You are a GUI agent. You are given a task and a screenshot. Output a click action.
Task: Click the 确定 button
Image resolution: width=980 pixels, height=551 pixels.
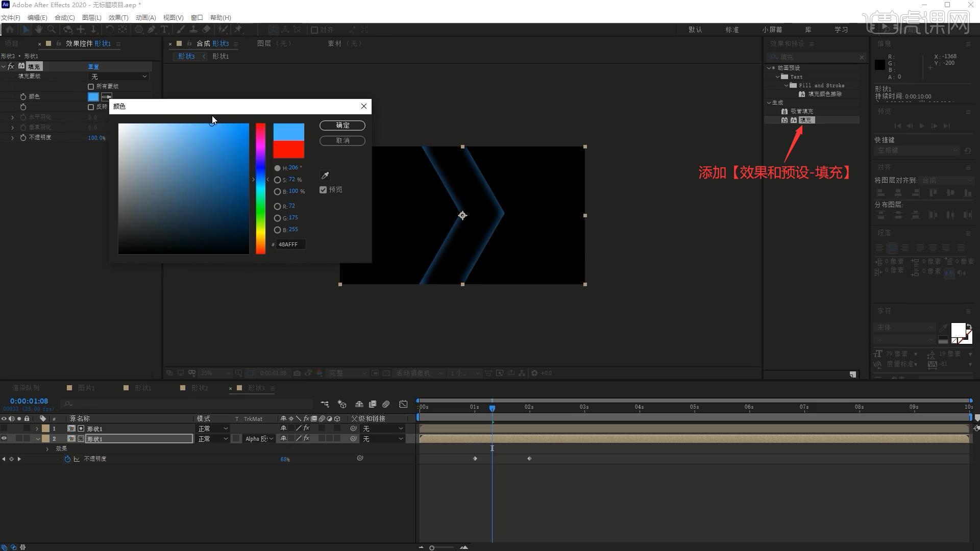pyautogui.click(x=342, y=126)
